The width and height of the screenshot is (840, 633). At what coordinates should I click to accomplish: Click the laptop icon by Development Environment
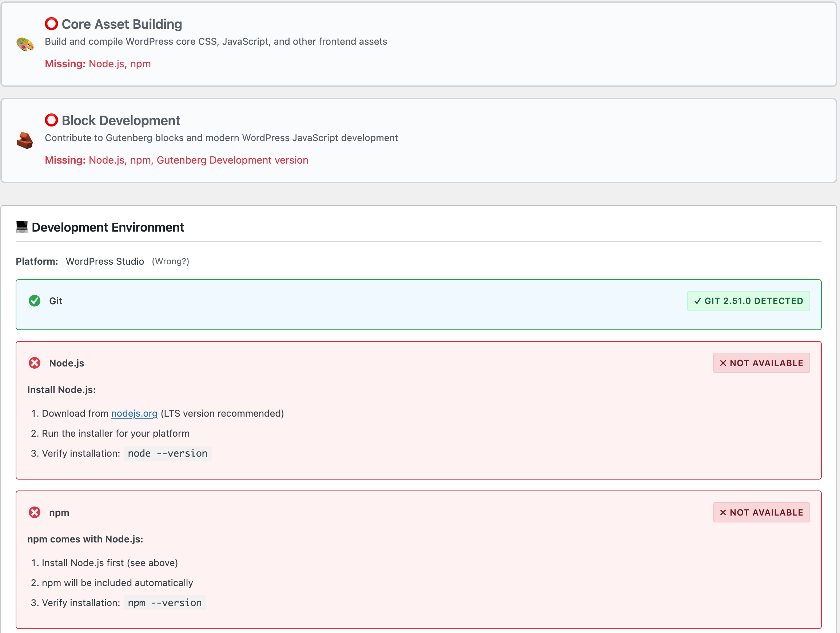point(22,227)
